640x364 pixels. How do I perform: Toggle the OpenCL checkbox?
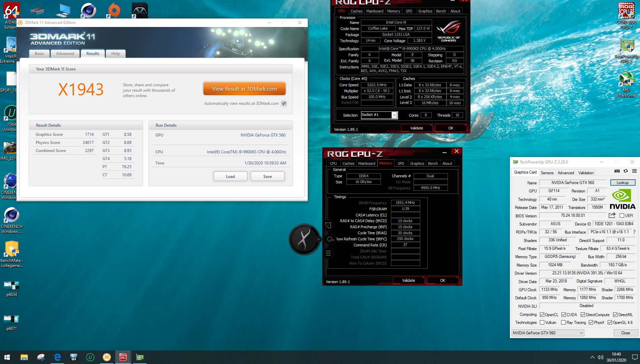coord(542,315)
